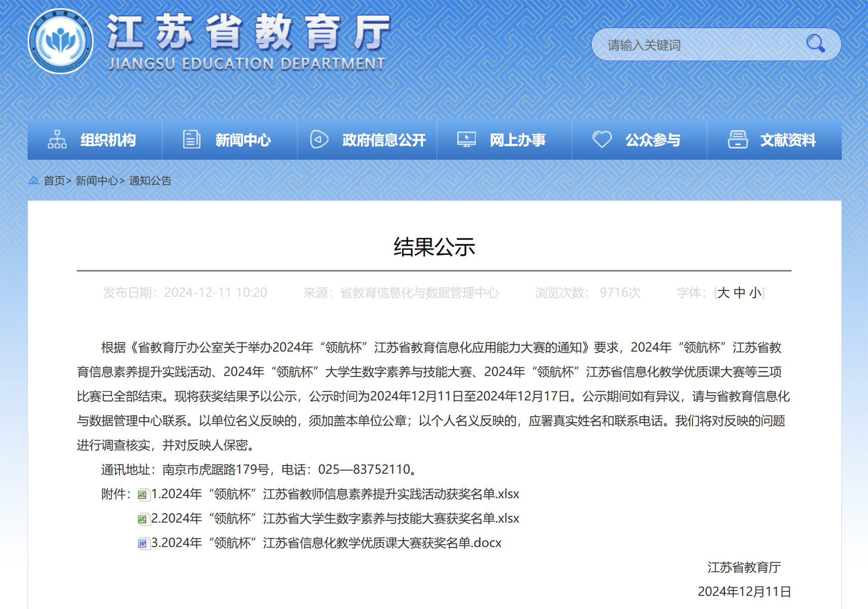Click the 组织机构 organization chart icon
Viewport: 868px width, 609px height.
57,140
